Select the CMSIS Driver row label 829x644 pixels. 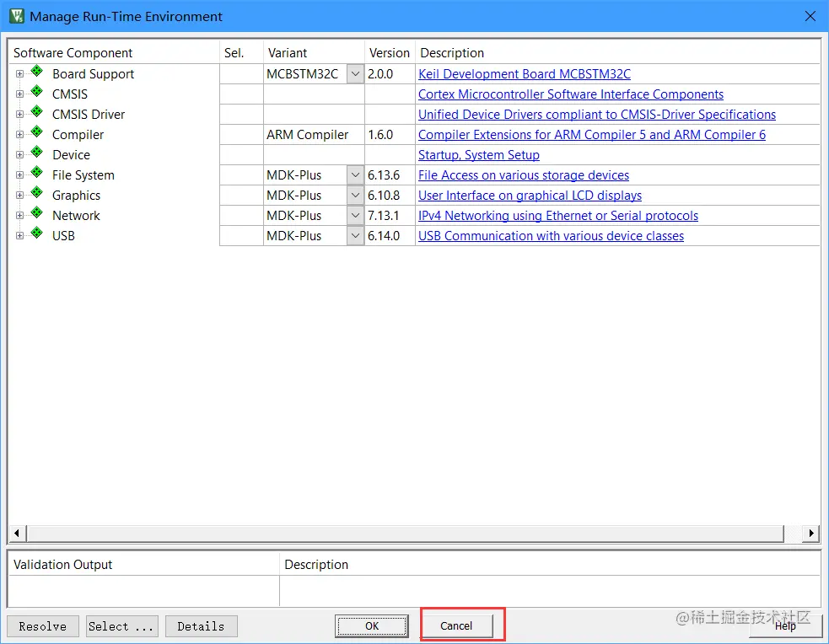89,114
